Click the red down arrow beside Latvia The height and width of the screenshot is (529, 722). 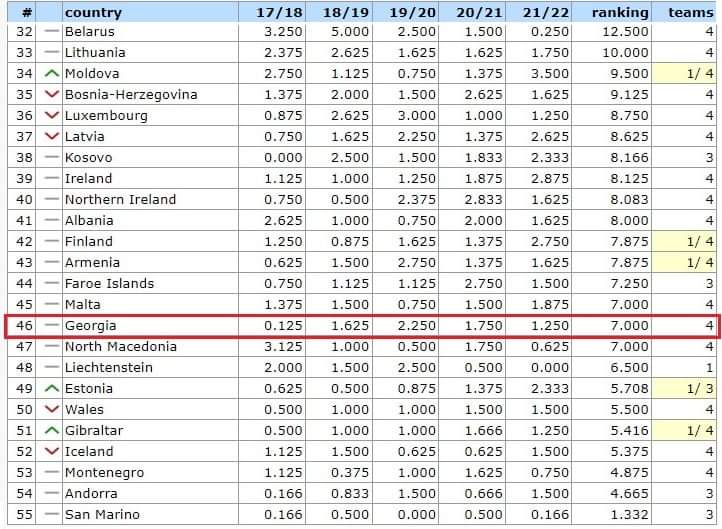coord(52,136)
